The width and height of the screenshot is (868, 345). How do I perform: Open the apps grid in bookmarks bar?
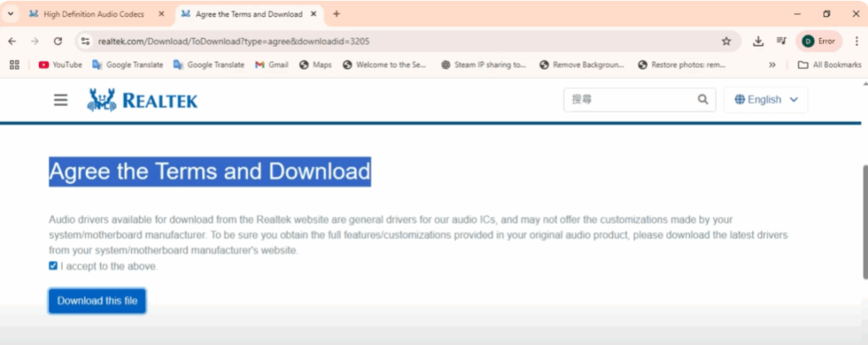point(14,64)
